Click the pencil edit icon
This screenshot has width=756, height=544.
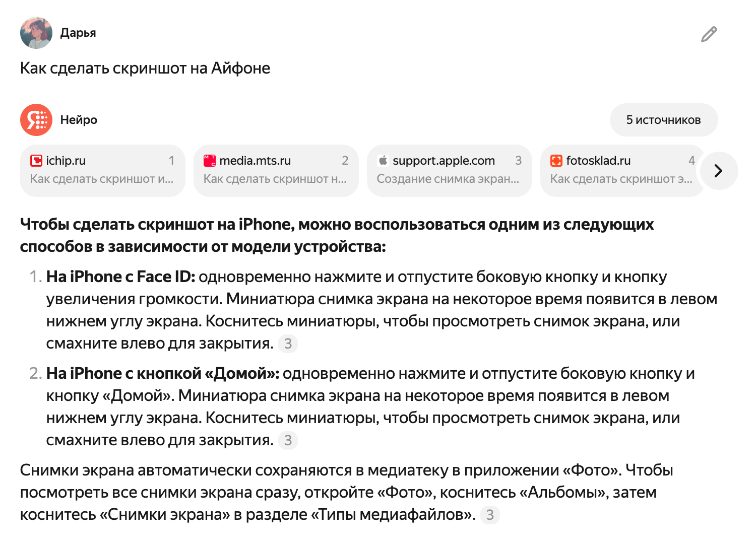click(709, 34)
